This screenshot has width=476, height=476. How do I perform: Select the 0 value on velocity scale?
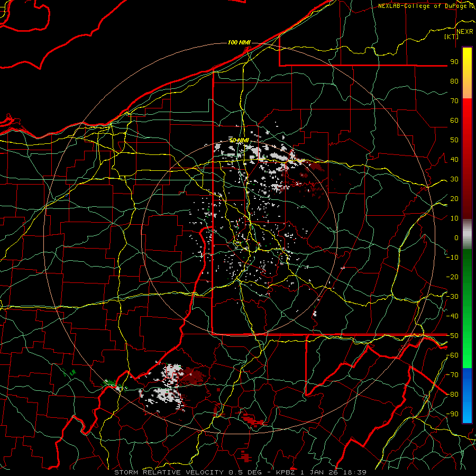tap(456, 238)
